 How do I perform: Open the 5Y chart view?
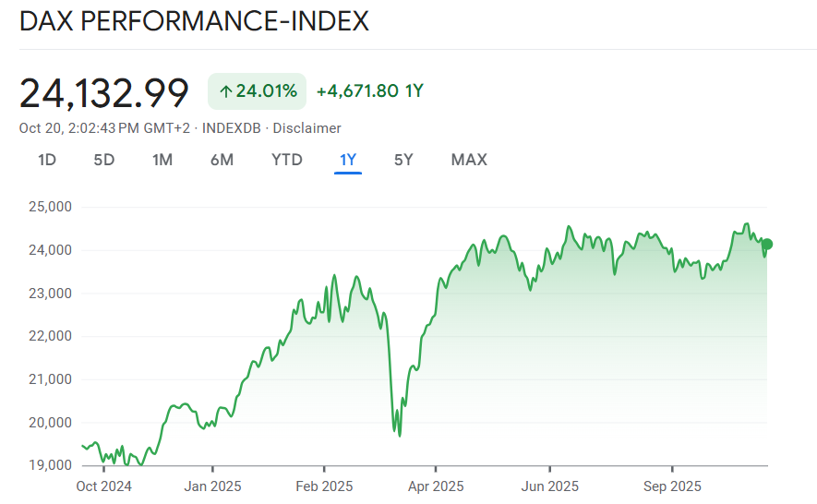[403, 160]
